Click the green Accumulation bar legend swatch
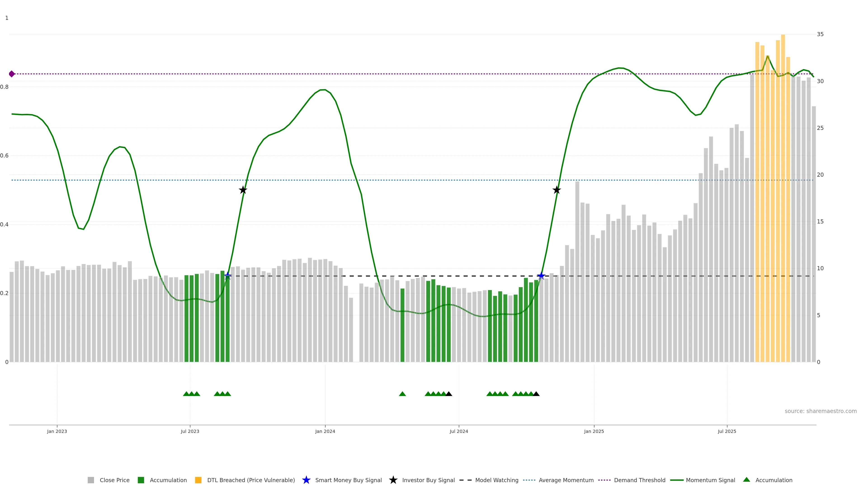Screen dimensions: 868x488 [141, 480]
